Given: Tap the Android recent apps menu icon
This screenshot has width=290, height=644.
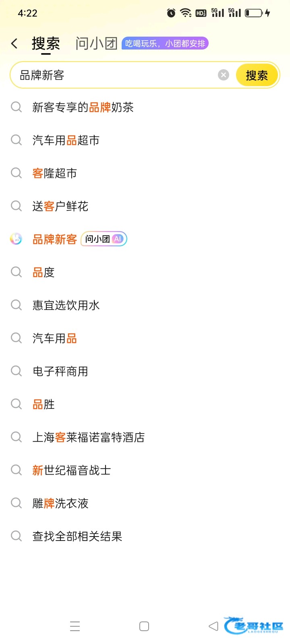Looking at the screenshot, I should tap(75, 626).
